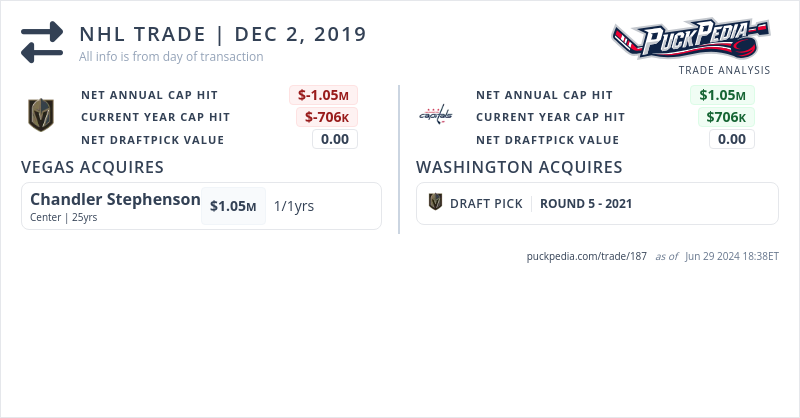800x418 pixels.
Task: Open Chandler Stephenson's player link
Action: [x=115, y=200]
